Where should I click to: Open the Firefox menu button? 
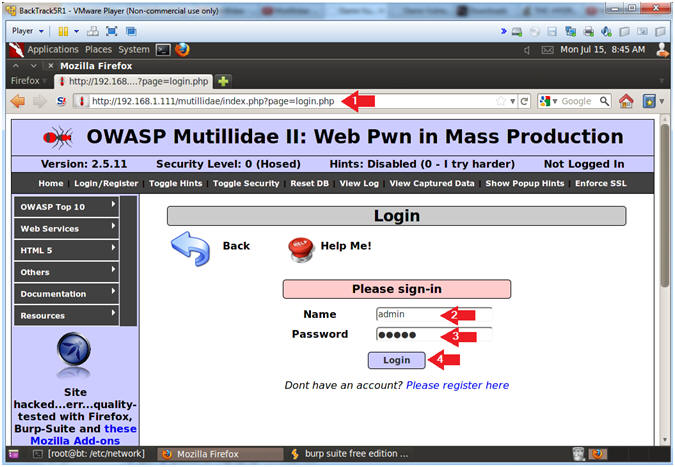28,80
